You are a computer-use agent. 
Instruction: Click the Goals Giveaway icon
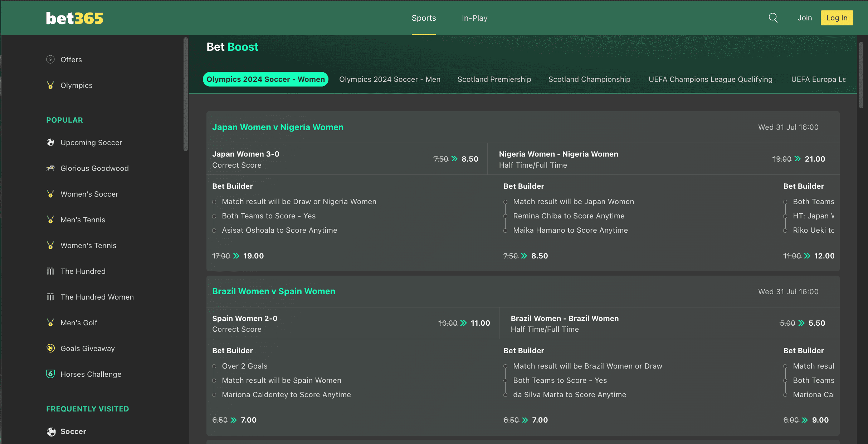[x=50, y=348]
